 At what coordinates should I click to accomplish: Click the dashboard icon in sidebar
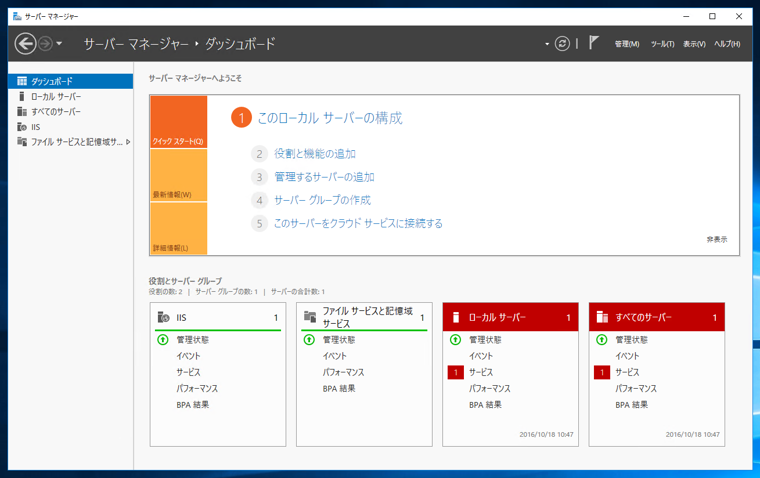(x=22, y=81)
